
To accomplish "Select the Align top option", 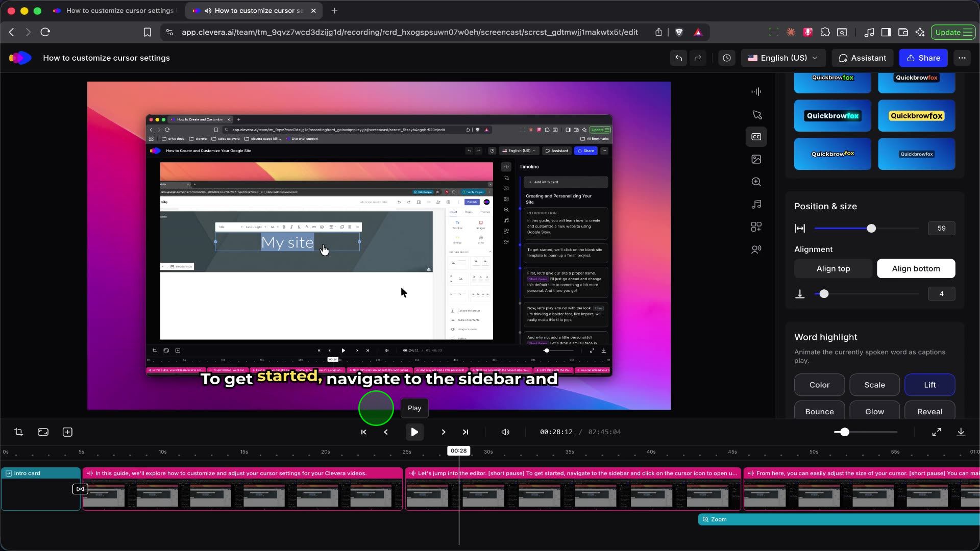I will click(833, 268).
